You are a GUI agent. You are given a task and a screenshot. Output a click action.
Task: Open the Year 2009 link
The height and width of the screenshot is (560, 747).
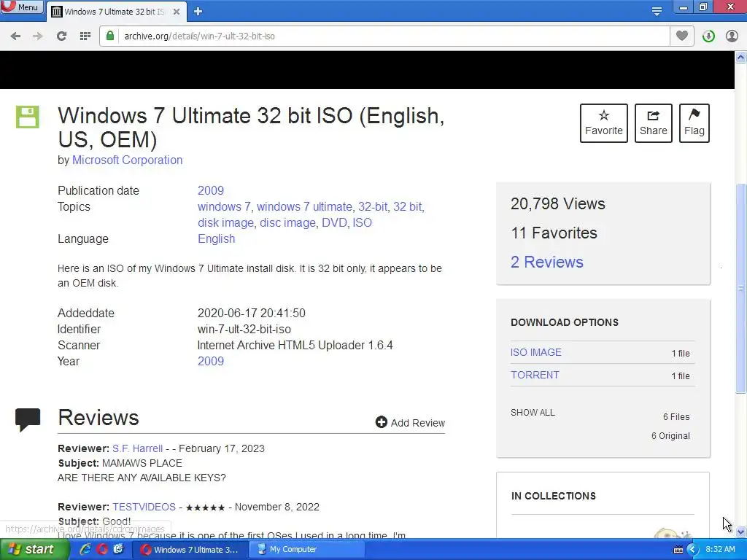coord(211,361)
